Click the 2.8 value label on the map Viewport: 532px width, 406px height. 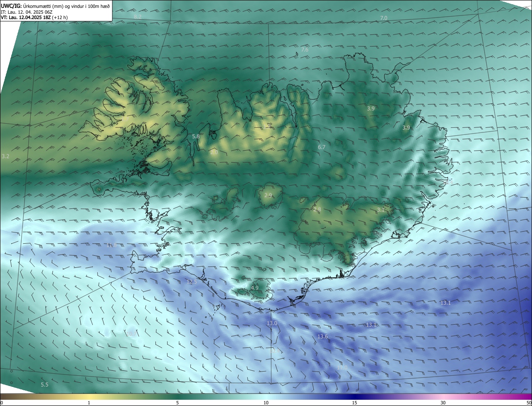317,210
